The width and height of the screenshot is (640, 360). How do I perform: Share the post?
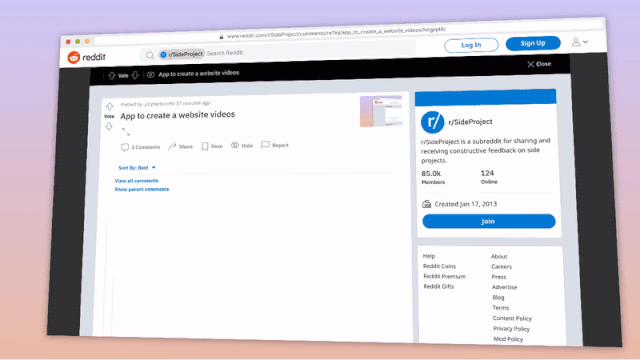coord(180,146)
